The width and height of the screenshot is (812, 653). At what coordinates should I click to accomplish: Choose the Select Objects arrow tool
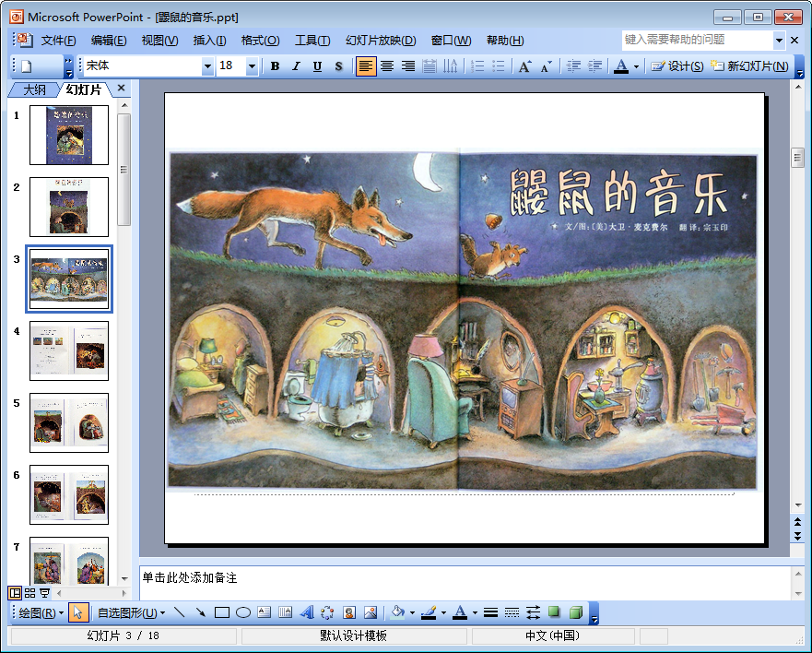pos(77,613)
